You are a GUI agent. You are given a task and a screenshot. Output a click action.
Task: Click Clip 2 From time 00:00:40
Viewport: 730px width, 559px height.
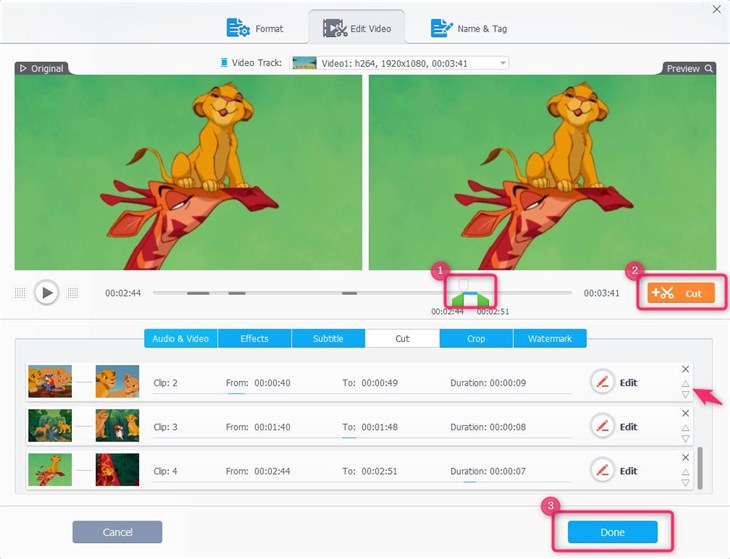[x=272, y=383]
